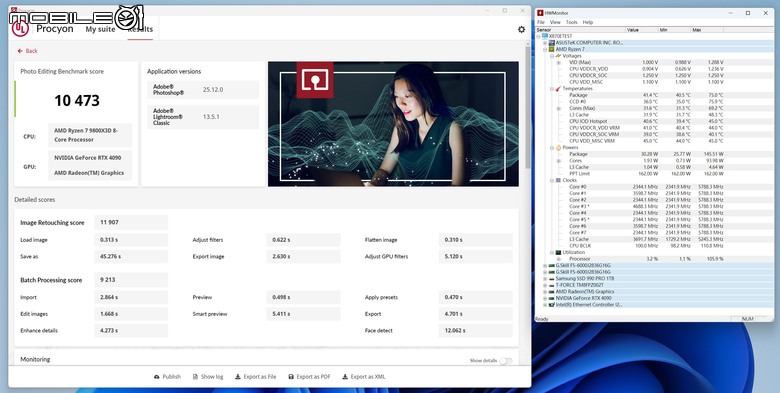This screenshot has height=393, width=780.
Task: Select the CPU IOD Hotspot temperature row
Action: 655,121
